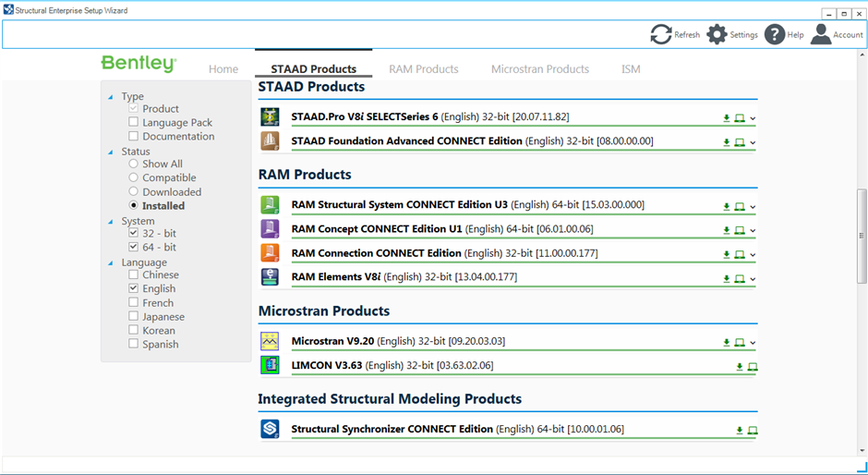This screenshot has height=475, width=868.
Task: Install STAAD.Pro V8i via laptop icon
Action: 740,118
